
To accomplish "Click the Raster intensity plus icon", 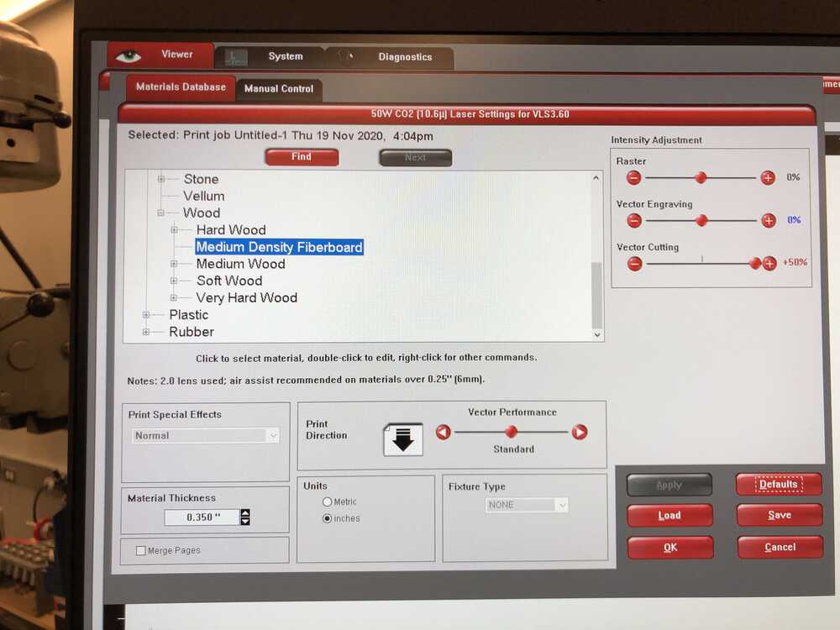I will pyautogui.click(x=768, y=177).
